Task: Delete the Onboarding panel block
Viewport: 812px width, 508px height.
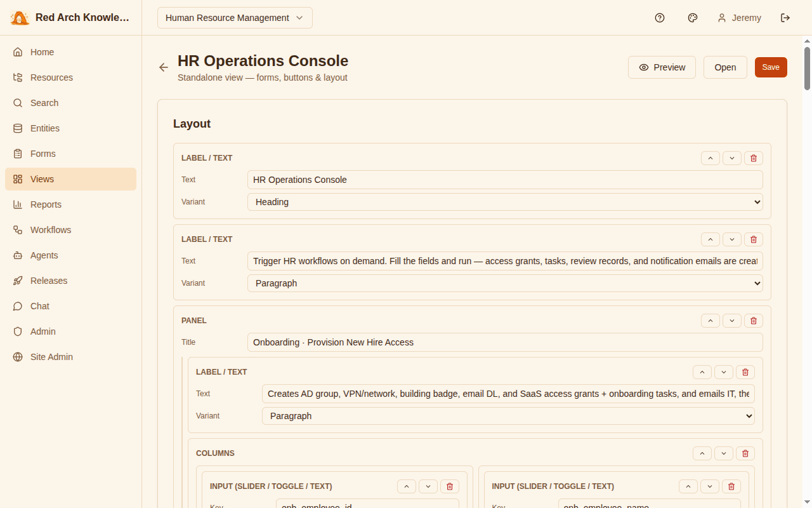Action: tap(754, 321)
